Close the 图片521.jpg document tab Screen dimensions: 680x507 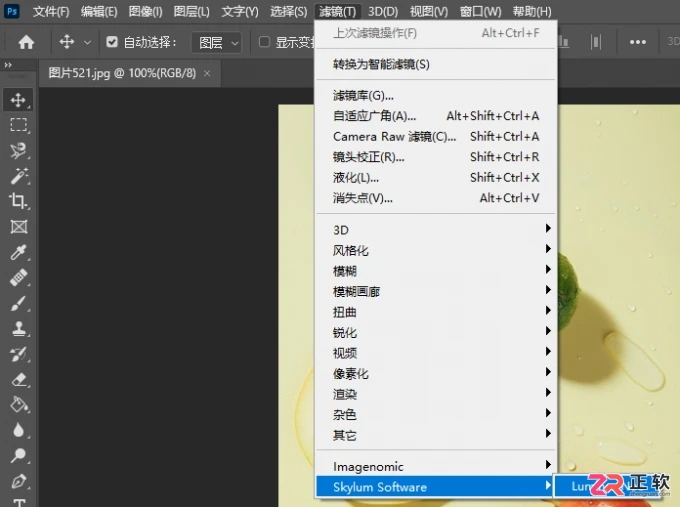(x=207, y=73)
